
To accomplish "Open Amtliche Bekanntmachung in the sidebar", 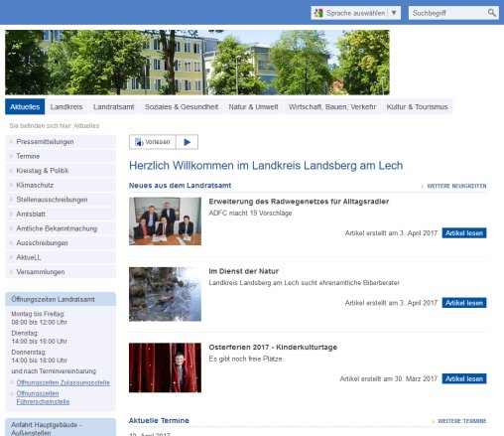I will click(61, 228).
